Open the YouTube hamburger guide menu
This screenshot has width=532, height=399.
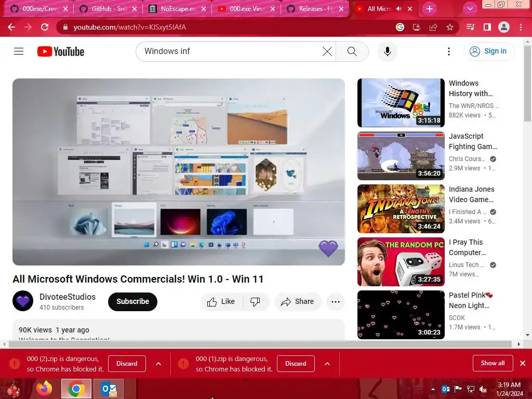click(19, 51)
